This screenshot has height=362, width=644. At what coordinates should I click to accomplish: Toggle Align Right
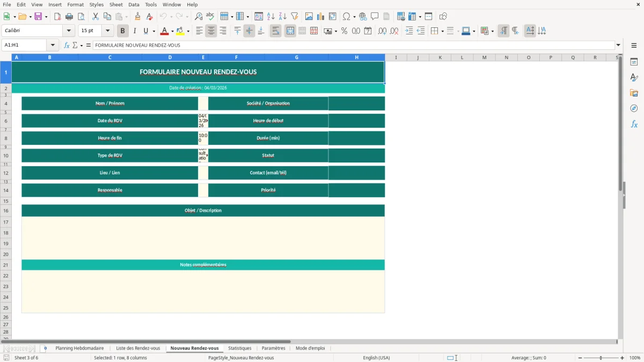click(x=223, y=31)
